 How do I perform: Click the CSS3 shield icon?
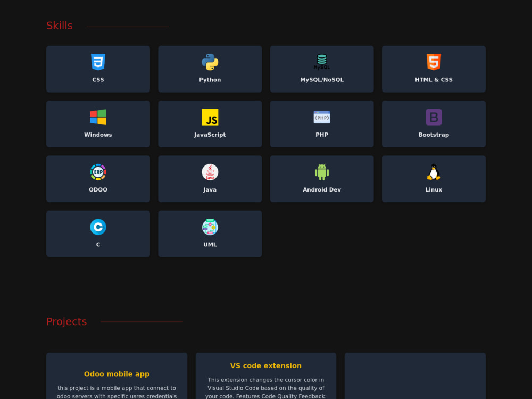(98, 62)
